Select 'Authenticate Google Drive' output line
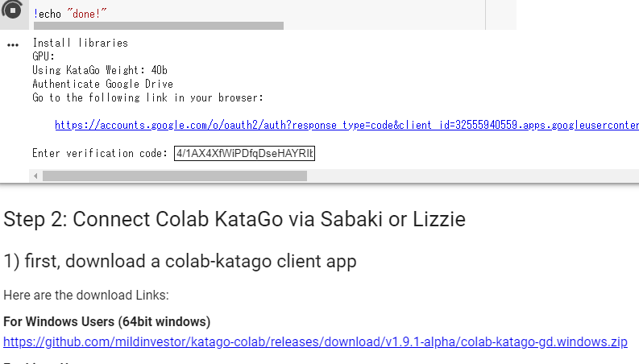Screen dimensions: 639x364 tap(102, 84)
